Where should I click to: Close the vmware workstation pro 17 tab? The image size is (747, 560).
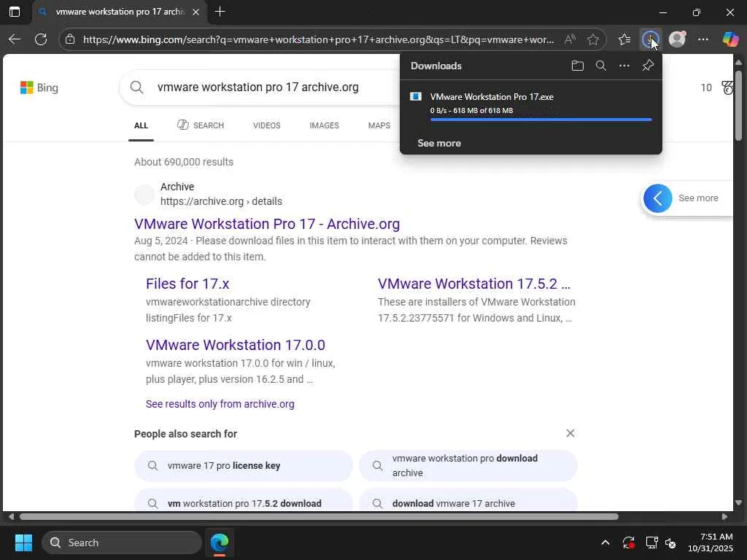tap(196, 12)
